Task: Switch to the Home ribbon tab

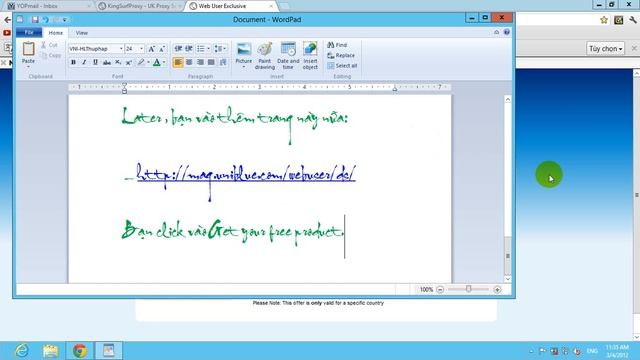Action: coord(56,33)
